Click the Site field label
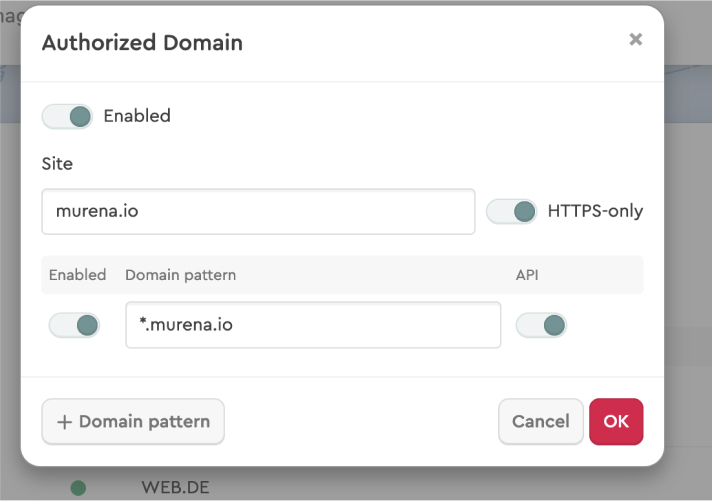This screenshot has width=712, height=501. [x=57, y=163]
